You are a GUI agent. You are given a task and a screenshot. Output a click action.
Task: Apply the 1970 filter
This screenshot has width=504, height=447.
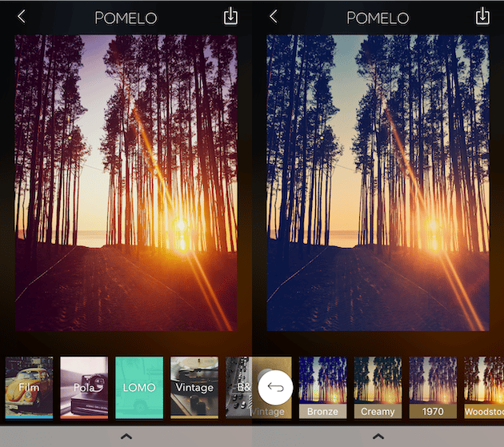[433, 388]
